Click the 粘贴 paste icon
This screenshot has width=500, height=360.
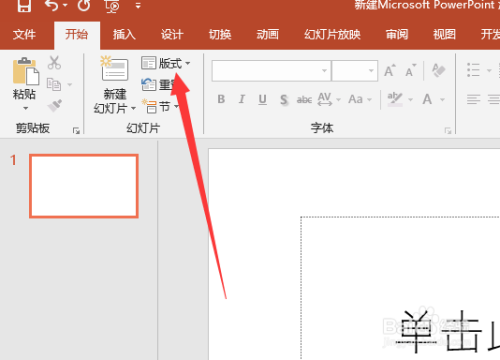pyautogui.click(x=25, y=71)
